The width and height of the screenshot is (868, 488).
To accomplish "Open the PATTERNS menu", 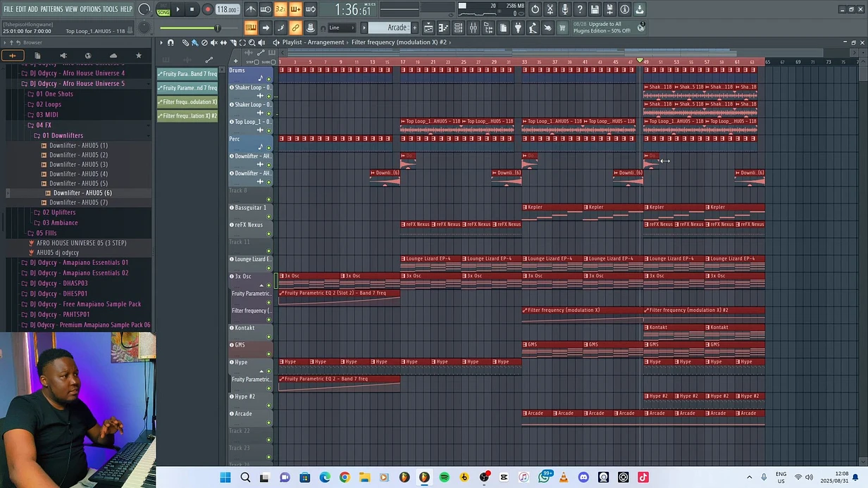I will (51, 9).
